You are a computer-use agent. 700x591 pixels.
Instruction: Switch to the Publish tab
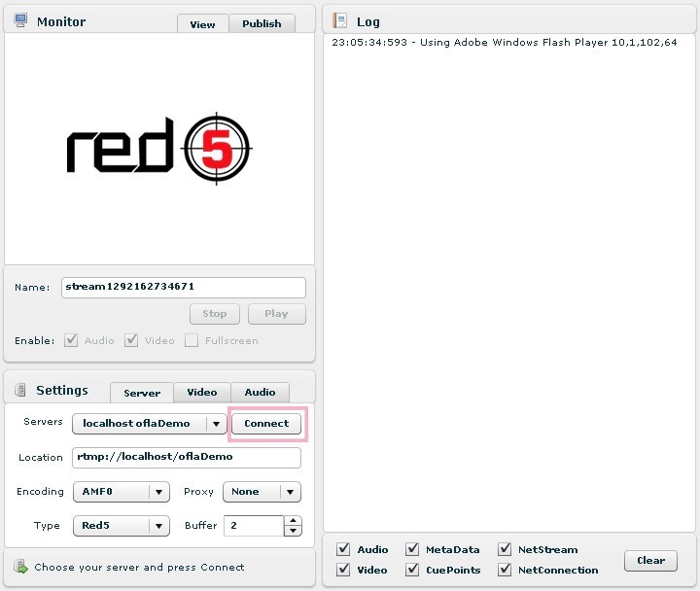point(262,23)
